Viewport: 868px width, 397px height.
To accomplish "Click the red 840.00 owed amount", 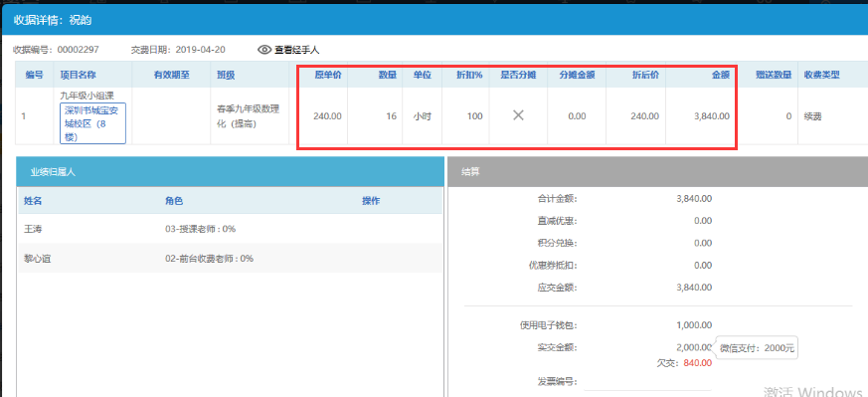I will click(698, 362).
